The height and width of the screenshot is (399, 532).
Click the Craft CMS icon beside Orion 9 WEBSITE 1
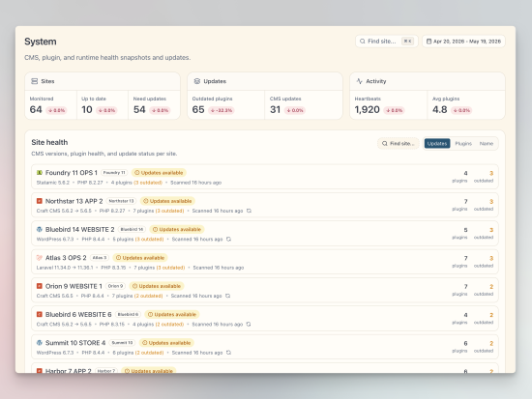(40, 286)
